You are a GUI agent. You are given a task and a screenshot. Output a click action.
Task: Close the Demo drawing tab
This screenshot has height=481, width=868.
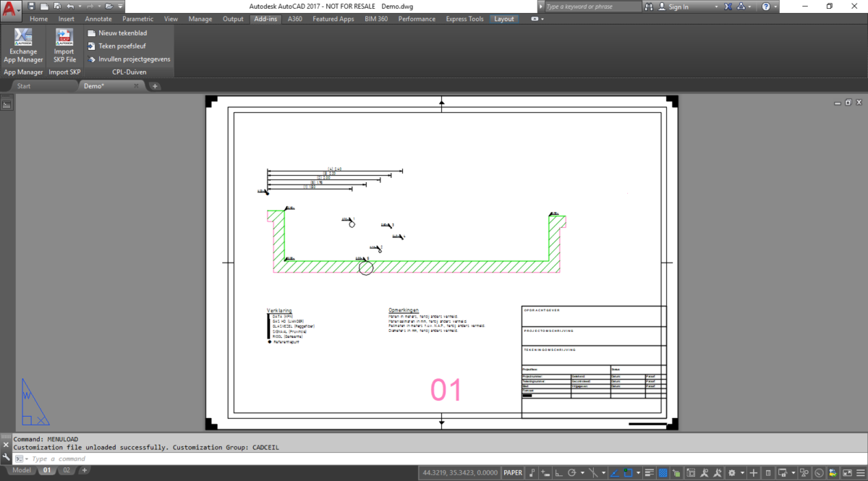136,86
